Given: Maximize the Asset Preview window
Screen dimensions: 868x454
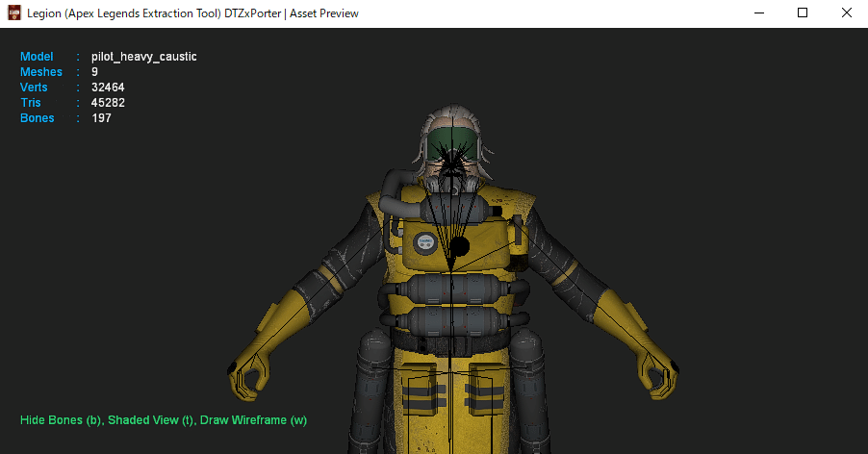Looking at the screenshot, I should [803, 13].
